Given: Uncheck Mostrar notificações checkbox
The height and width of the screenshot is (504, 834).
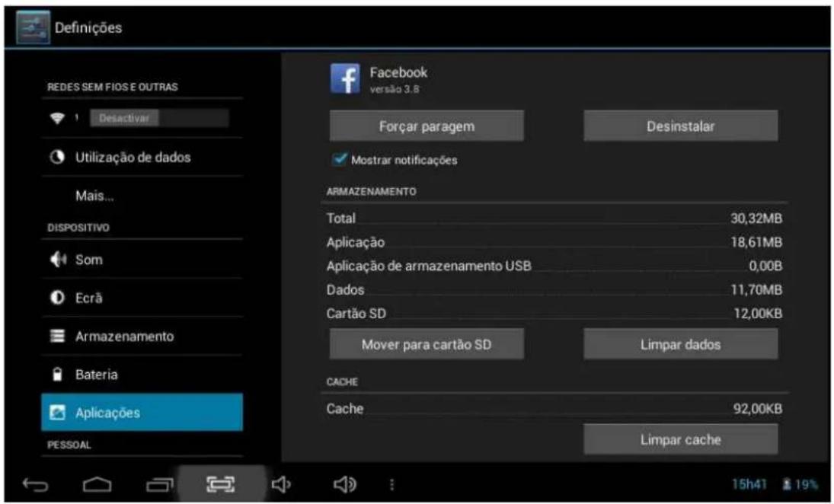Looking at the screenshot, I should pyautogui.click(x=340, y=159).
